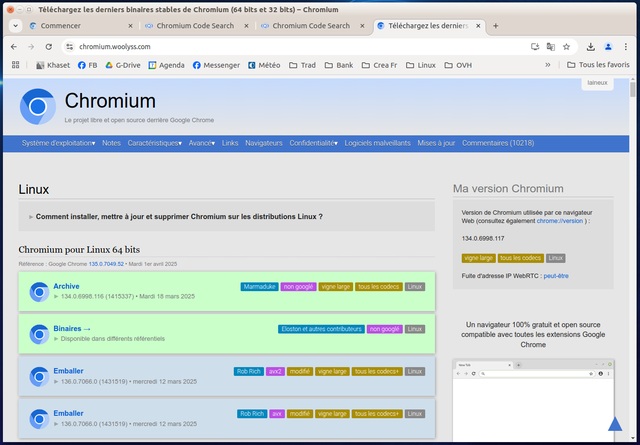Open a new tab with plus button
The image size is (640, 445).
click(x=496, y=26)
